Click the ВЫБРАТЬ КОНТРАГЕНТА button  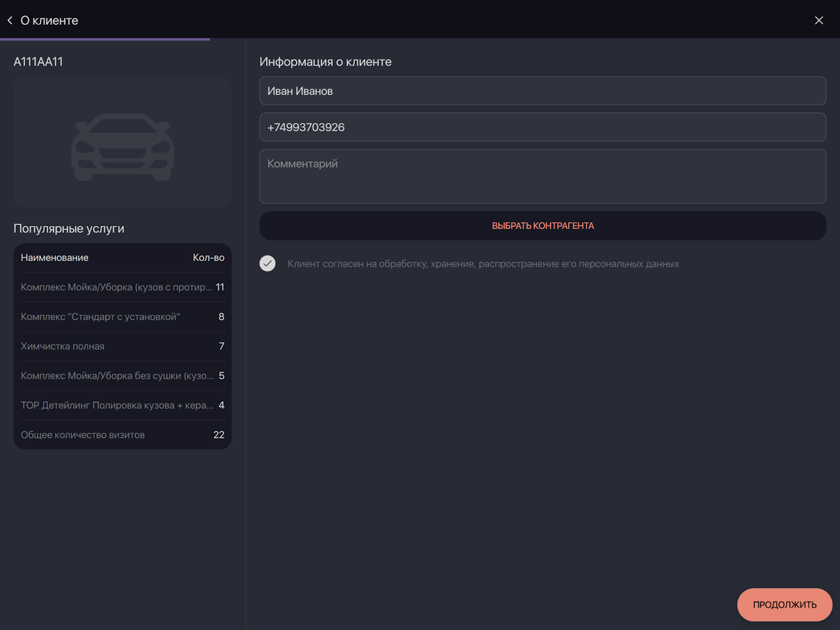542,226
